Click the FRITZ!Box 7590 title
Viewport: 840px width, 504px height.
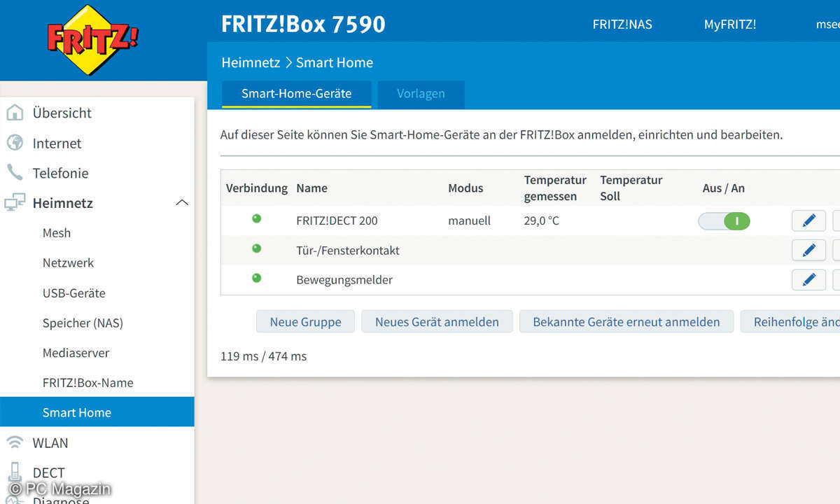click(303, 24)
